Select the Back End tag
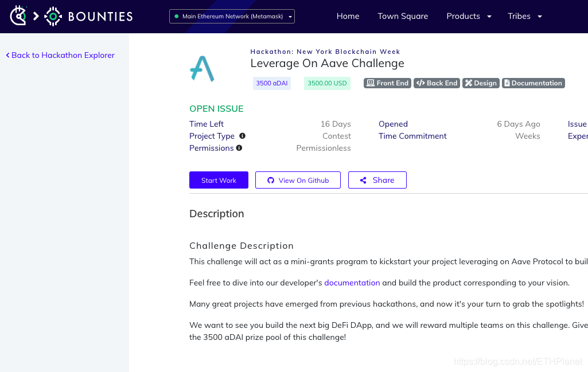588x372 pixels. coord(437,83)
